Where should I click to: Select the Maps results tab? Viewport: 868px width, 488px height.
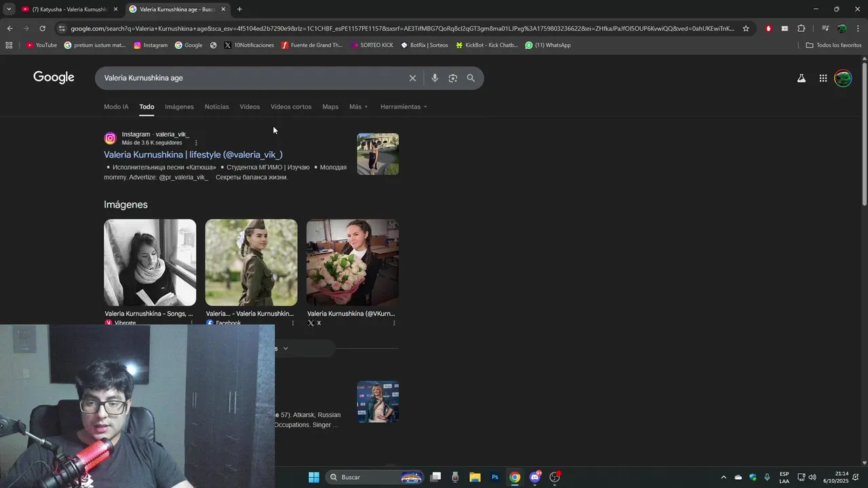tap(330, 106)
